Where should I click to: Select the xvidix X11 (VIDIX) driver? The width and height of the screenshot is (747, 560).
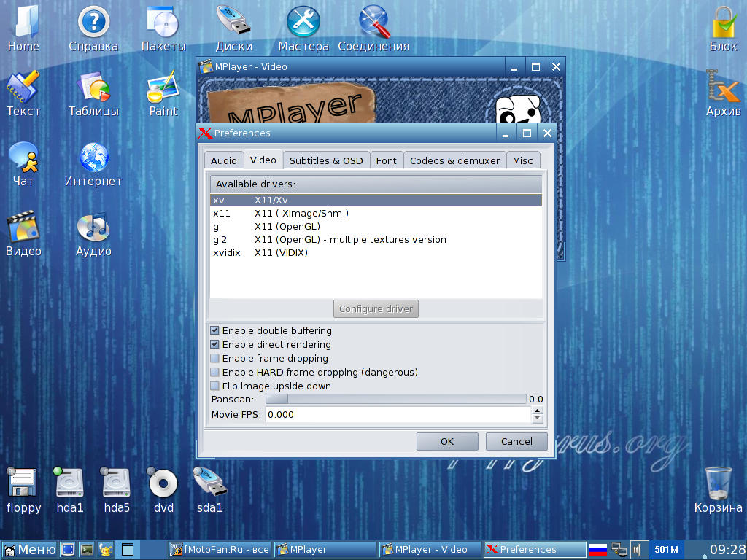(x=376, y=252)
